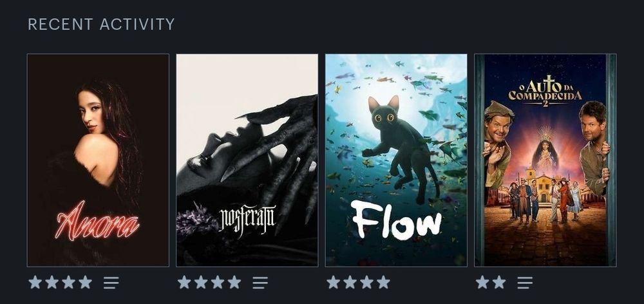Open the O Auto da Compadecida 2 poster
644x304 pixels.
pos(545,160)
